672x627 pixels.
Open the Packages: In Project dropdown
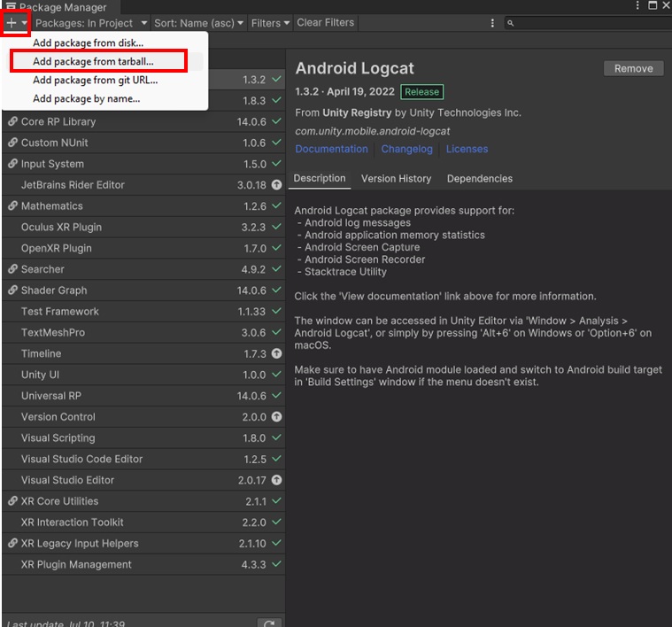coord(91,23)
